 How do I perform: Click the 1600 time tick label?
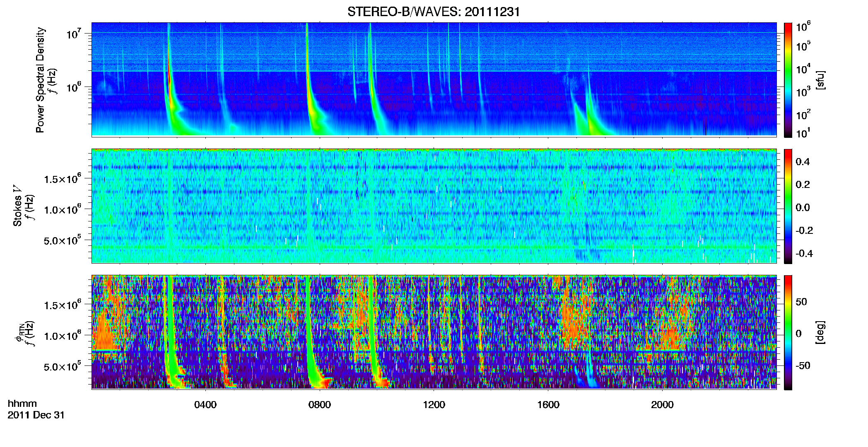click(548, 405)
